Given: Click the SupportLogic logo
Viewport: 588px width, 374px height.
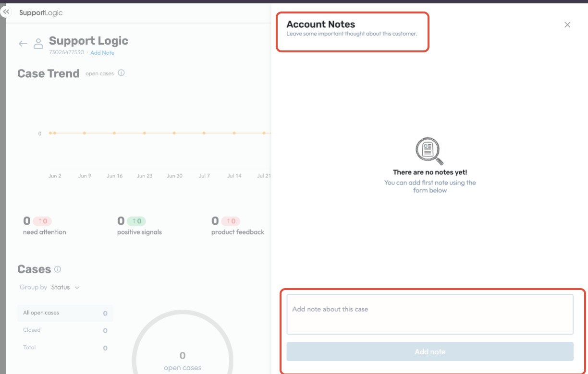Looking at the screenshot, I should click(41, 13).
